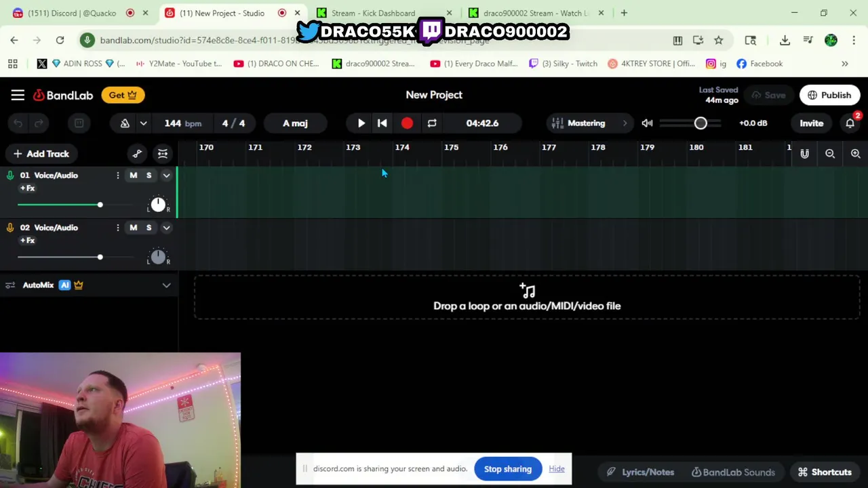The width and height of the screenshot is (868, 488).
Task: Click the 144 bpm tempo field
Action: 182,123
